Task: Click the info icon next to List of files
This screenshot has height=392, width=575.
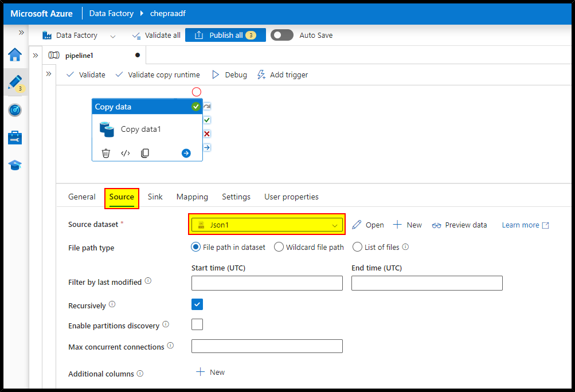Action: coord(405,246)
